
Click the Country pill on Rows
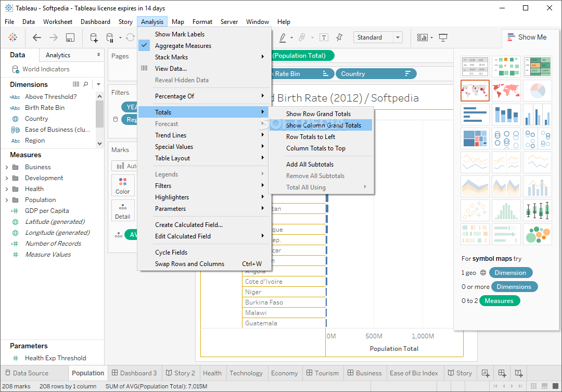point(376,73)
